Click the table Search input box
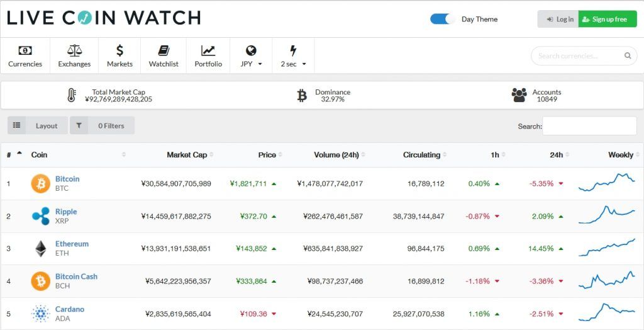Image resolution: width=644 pixels, height=330 pixels. point(589,126)
